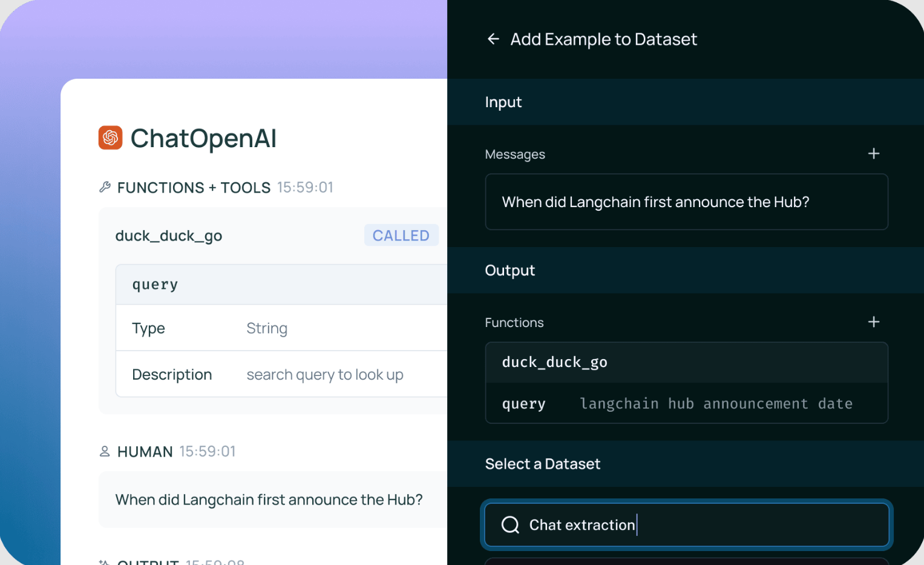
Task: Add a function with the Functions plus icon
Action: (x=874, y=322)
